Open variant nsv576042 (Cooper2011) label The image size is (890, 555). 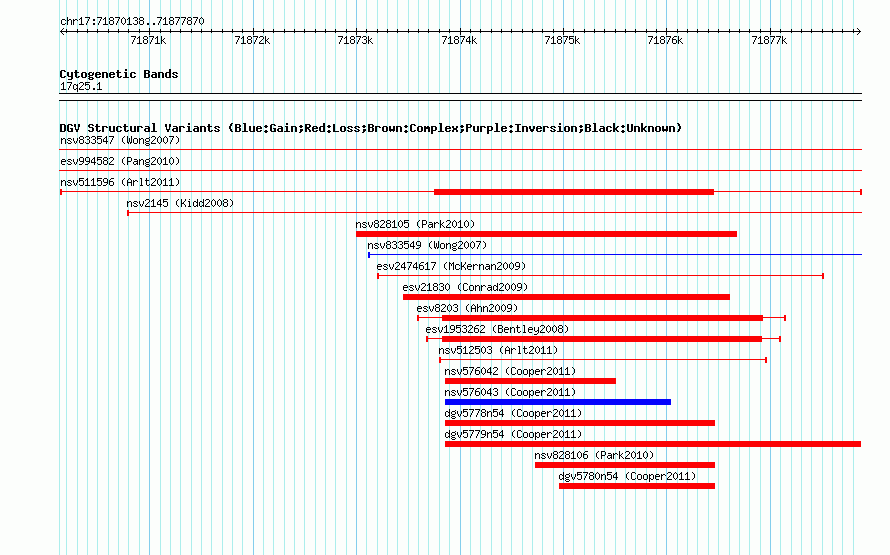tap(510, 371)
